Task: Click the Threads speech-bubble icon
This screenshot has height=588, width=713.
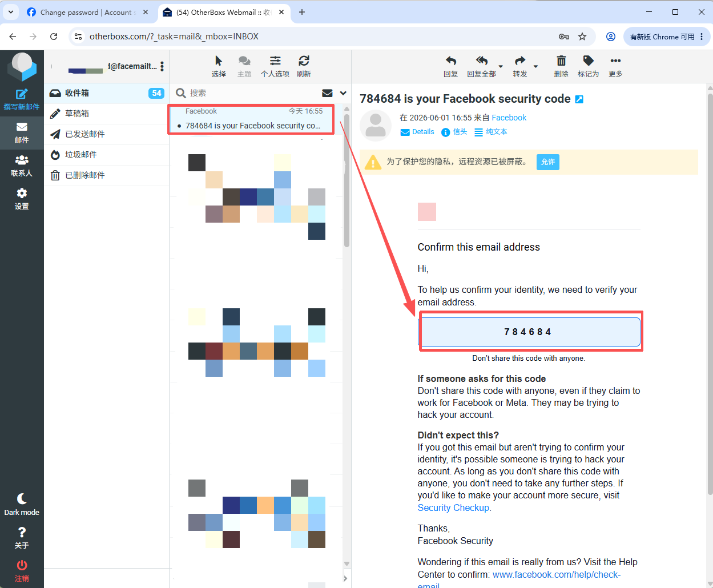Action: tap(244, 66)
